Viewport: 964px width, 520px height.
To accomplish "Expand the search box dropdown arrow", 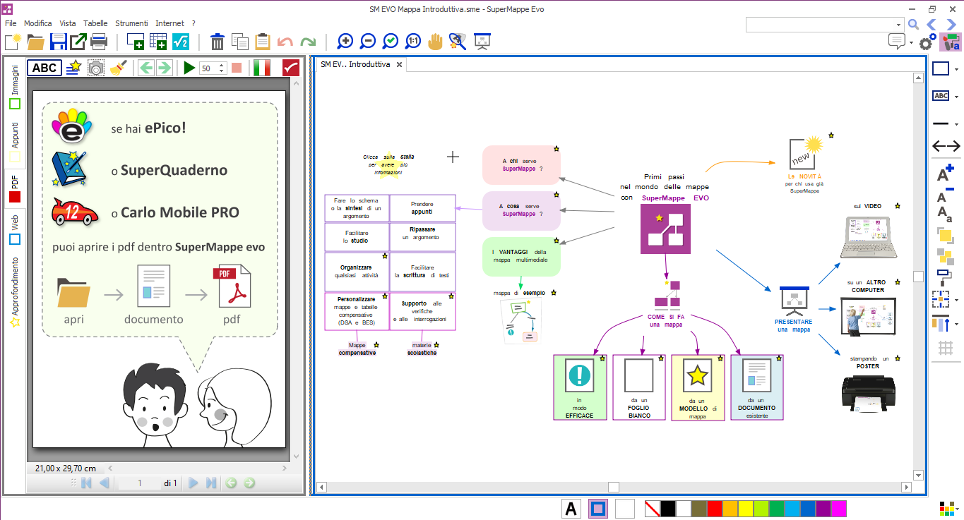I will pyautogui.click(x=898, y=25).
